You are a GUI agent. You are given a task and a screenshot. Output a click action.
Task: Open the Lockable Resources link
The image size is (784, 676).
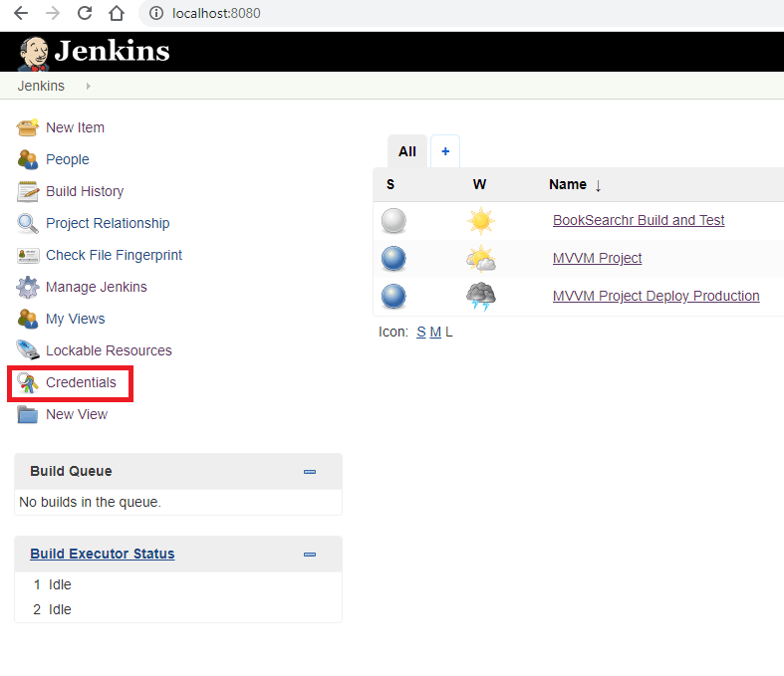click(x=109, y=350)
